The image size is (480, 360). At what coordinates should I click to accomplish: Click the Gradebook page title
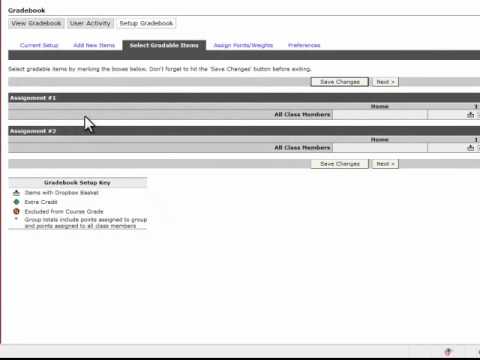point(27,10)
